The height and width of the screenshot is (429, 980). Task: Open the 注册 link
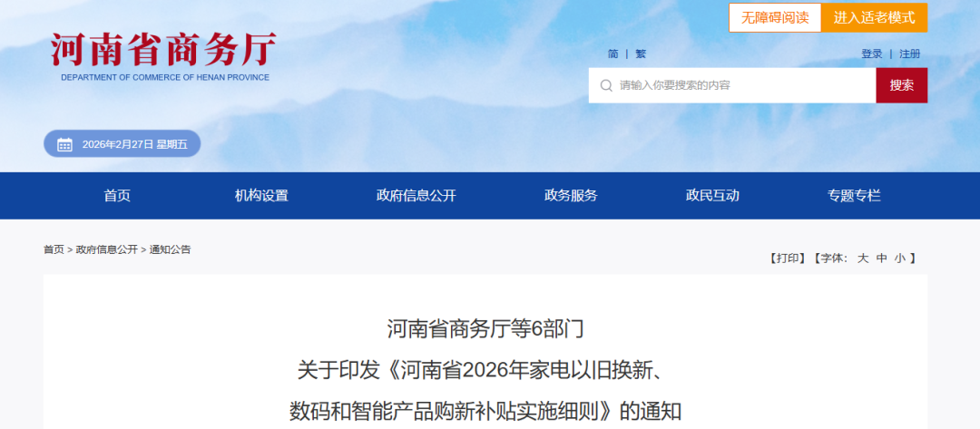click(x=910, y=54)
